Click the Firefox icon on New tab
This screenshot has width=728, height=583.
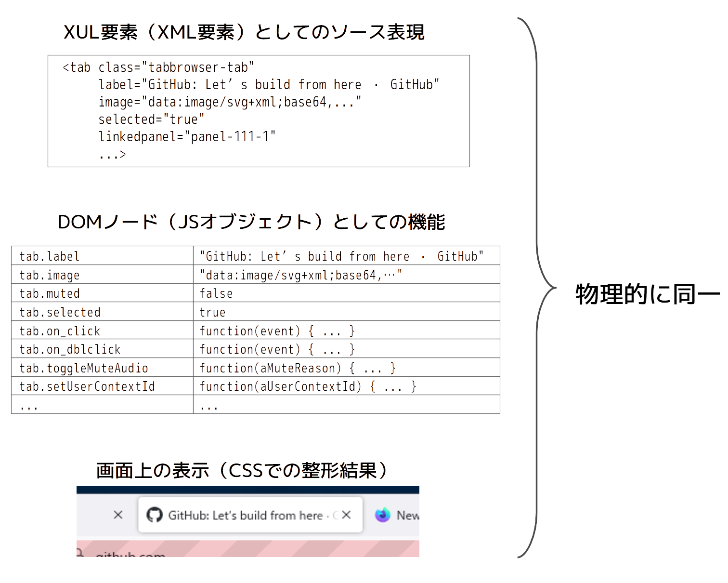(x=383, y=515)
